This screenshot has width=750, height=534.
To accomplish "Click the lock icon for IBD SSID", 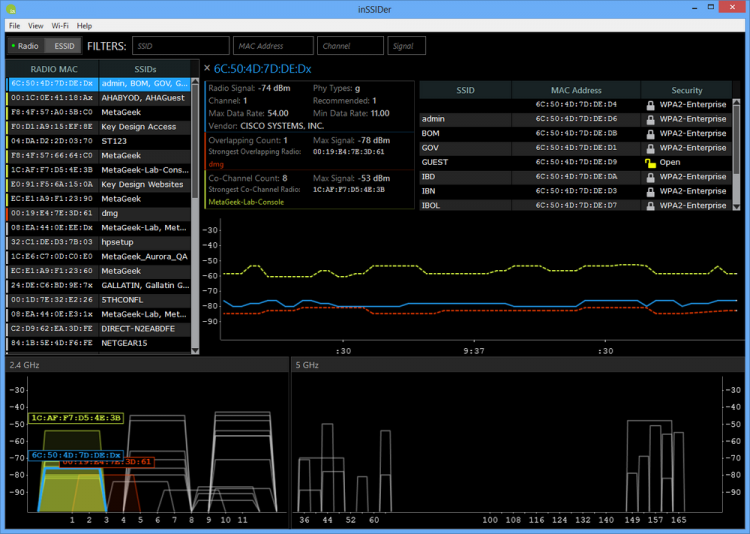I will click(650, 177).
